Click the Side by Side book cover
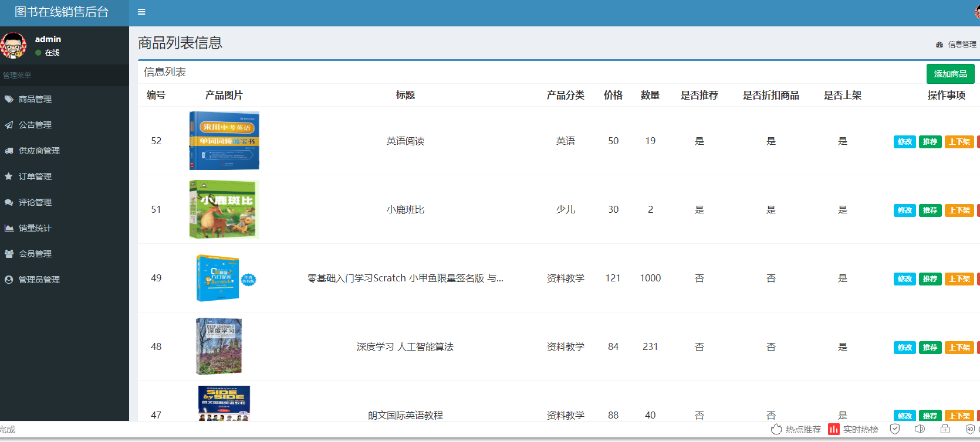Screen dimensions: 980x442 pos(224,403)
